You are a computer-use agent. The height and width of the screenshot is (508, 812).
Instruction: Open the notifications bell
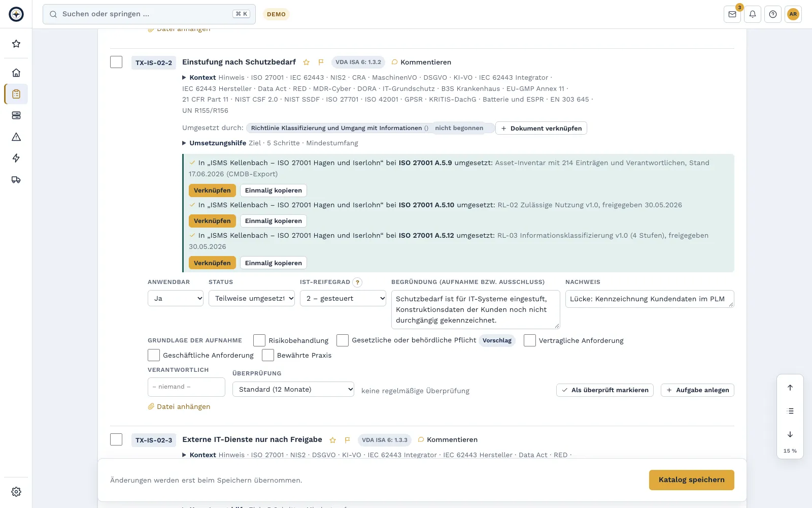point(753,14)
